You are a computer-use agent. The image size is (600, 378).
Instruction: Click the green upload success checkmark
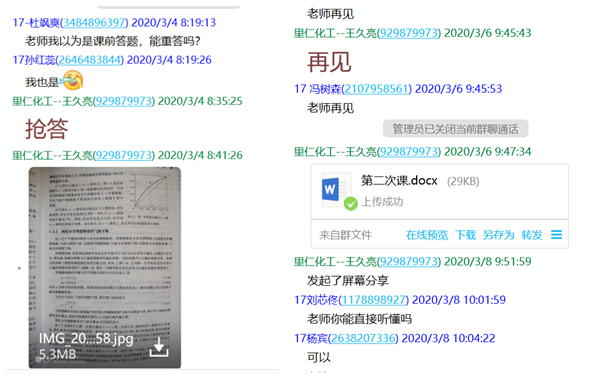(x=351, y=204)
